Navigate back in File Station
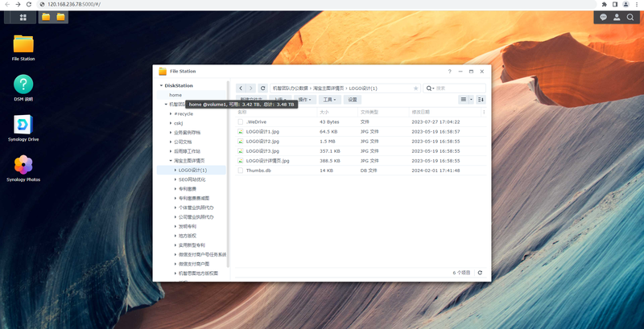The height and width of the screenshot is (329, 644). [x=241, y=88]
